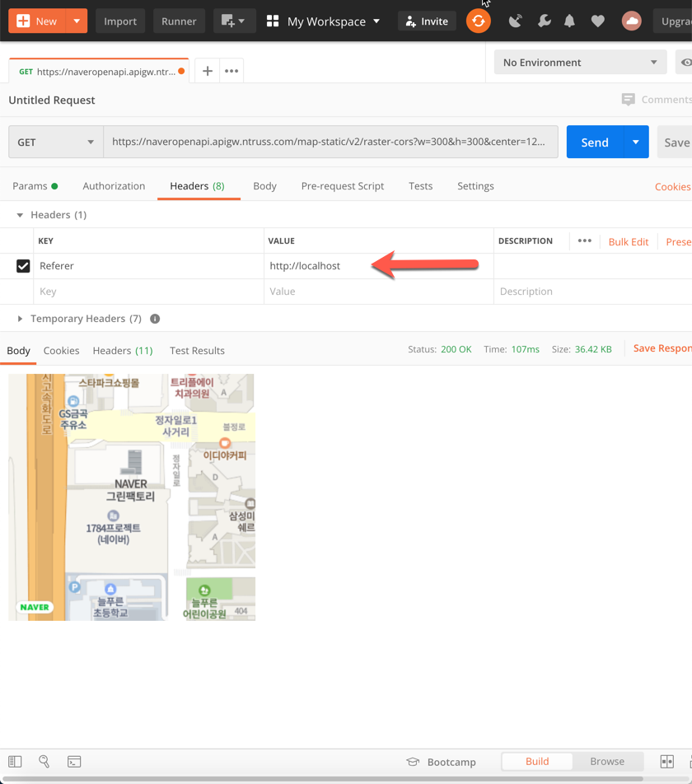Click the request URL field
The height and width of the screenshot is (784, 692).
330,142
